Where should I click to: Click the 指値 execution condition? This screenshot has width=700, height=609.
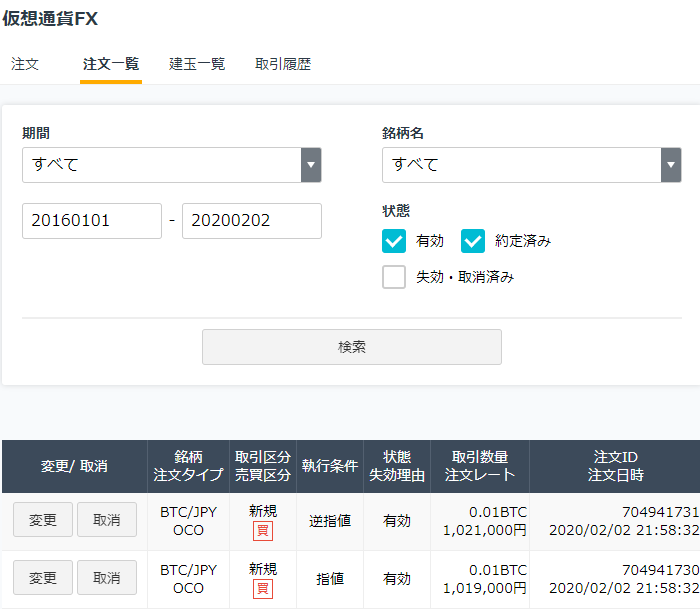click(x=330, y=579)
